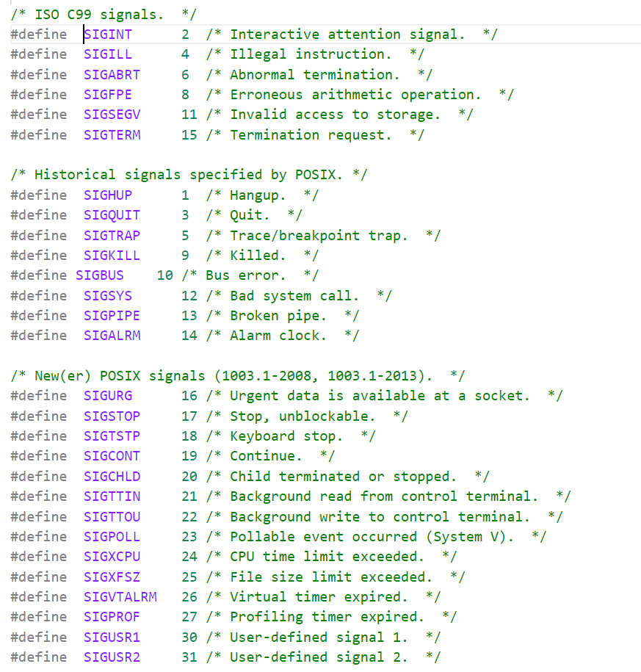This screenshot has width=641, height=672.
Task: Click on SIGVTALRM macro name
Action: [120, 596]
